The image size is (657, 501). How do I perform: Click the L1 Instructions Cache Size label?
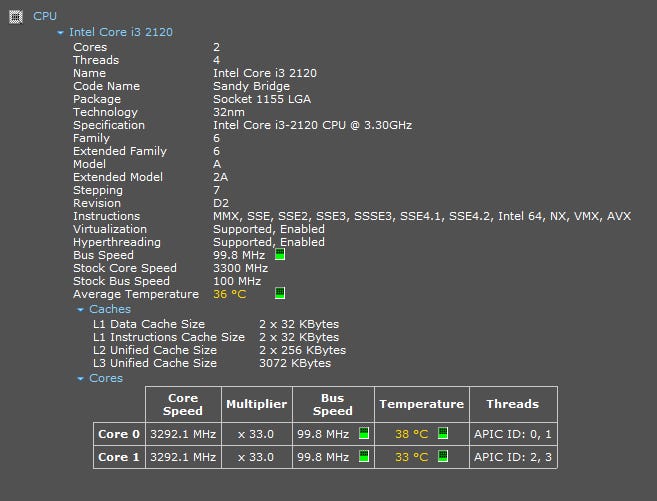169,337
